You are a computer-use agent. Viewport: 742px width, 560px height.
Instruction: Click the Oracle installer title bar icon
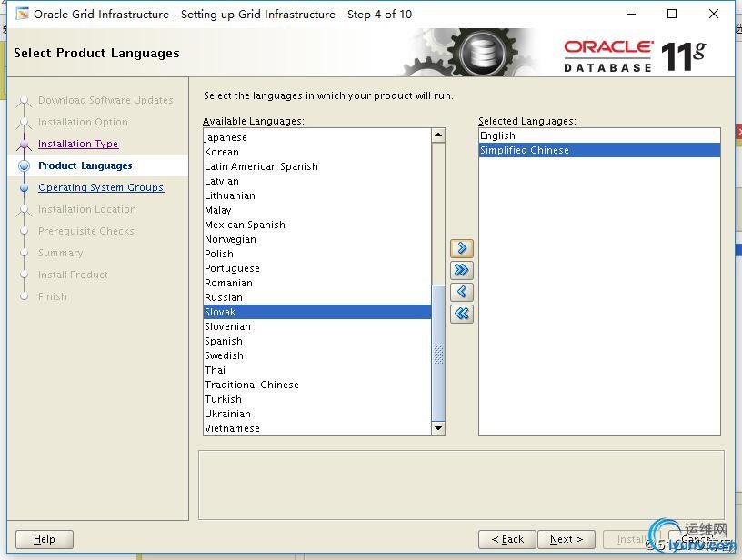[x=22, y=14]
